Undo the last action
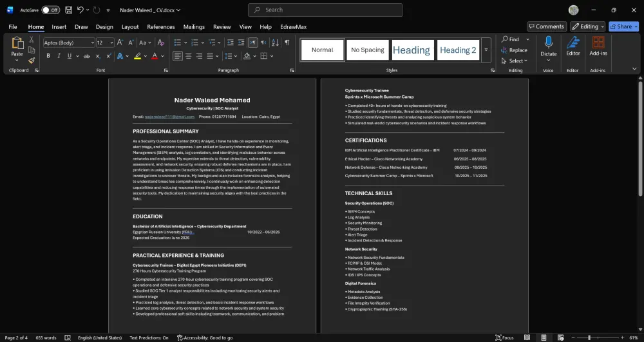This screenshot has width=644, height=342. [x=80, y=10]
